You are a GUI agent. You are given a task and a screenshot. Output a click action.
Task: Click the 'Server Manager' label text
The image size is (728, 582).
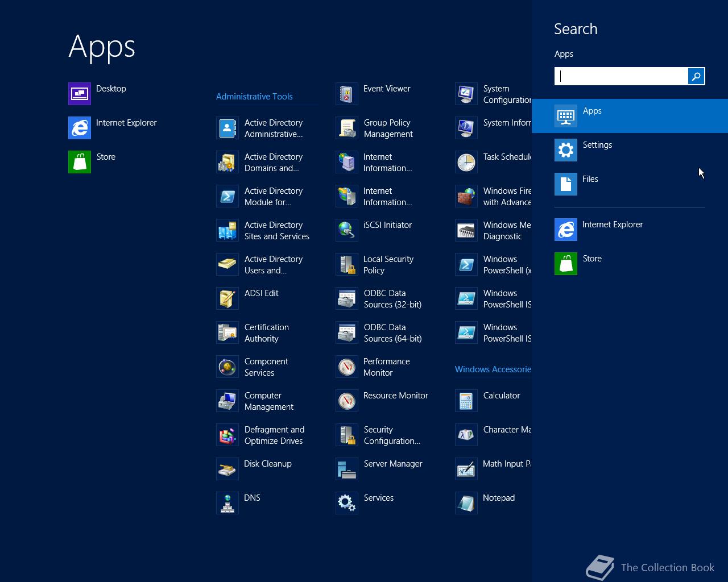tap(393, 464)
